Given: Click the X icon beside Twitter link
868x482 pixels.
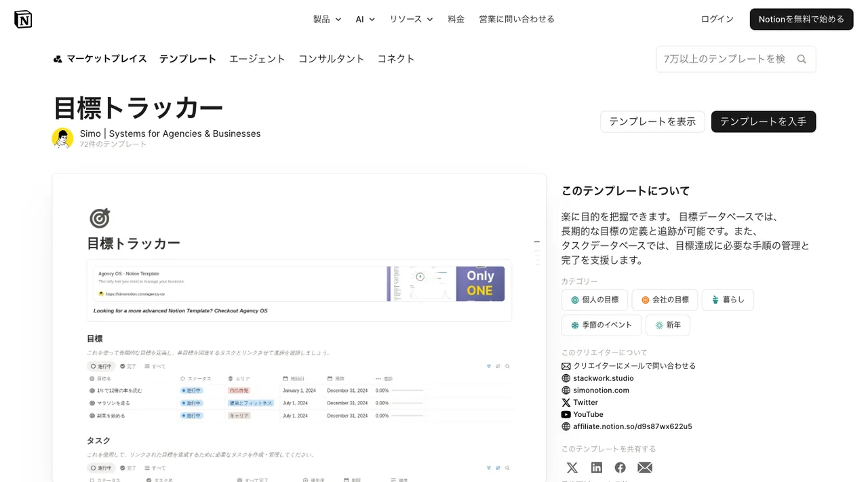Looking at the screenshot, I should 566,403.
